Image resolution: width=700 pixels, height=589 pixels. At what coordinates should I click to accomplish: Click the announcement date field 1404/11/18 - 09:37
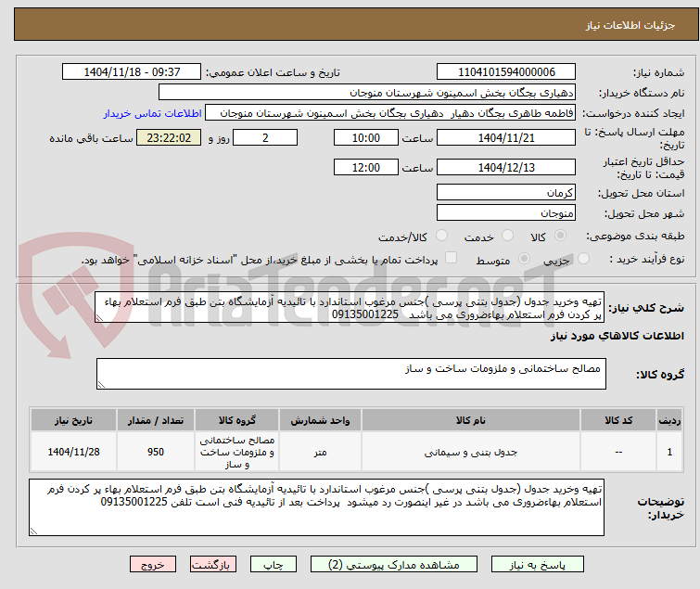[x=132, y=72]
